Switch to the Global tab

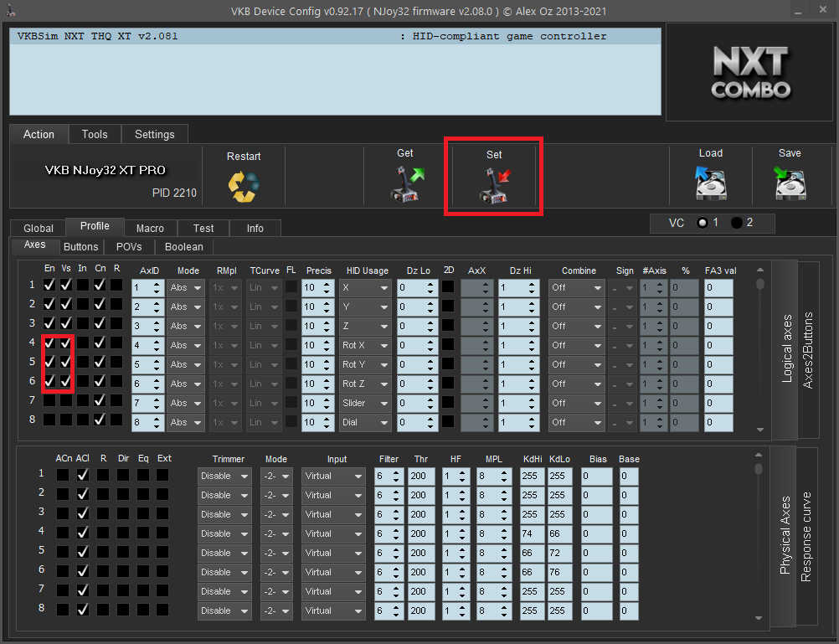point(39,228)
